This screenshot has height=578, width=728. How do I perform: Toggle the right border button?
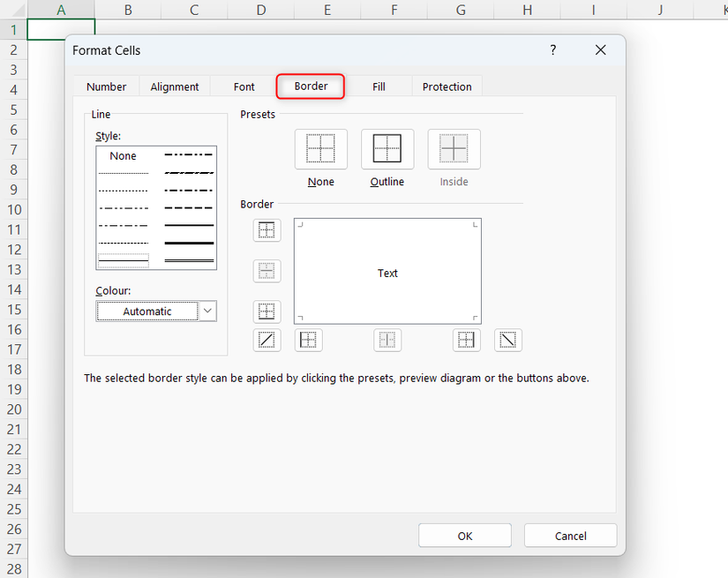[x=466, y=340]
